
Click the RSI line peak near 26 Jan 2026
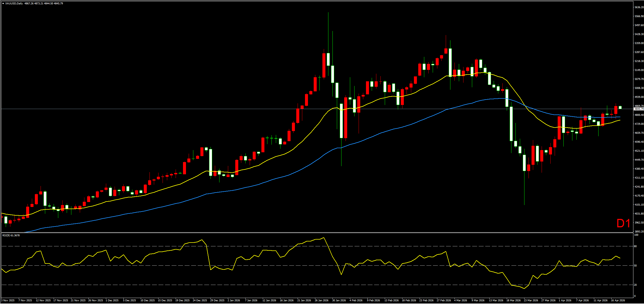[x=323, y=238]
